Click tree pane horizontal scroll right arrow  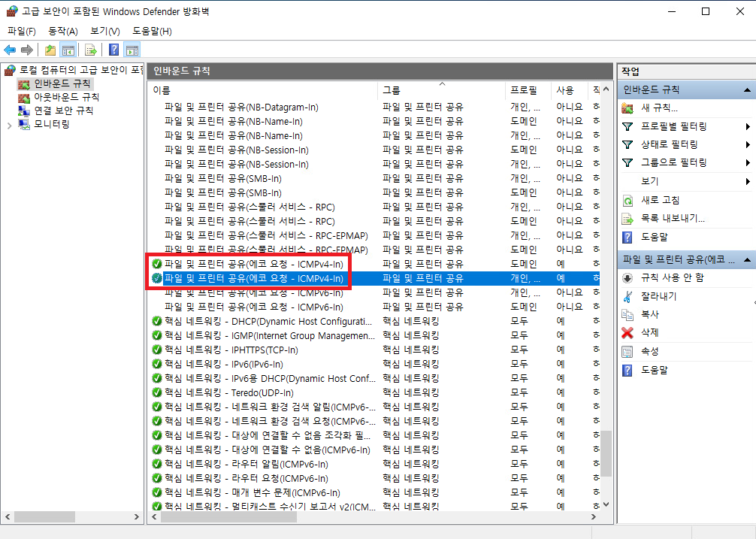click(x=137, y=516)
